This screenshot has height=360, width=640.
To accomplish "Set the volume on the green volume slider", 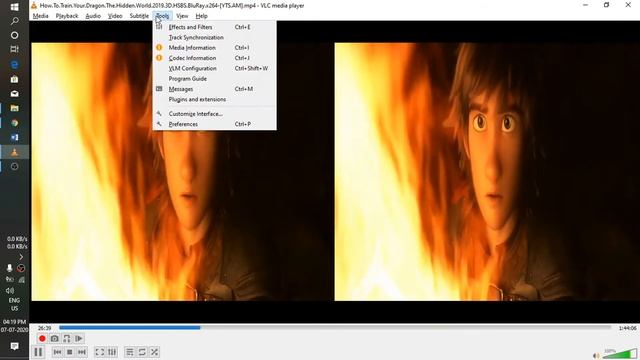I will pyautogui.click(x=620, y=353).
